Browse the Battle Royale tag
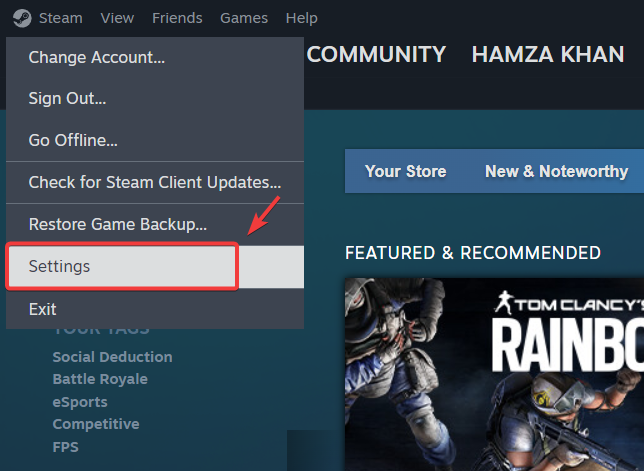This screenshot has height=471, width=644. point(100,379)
